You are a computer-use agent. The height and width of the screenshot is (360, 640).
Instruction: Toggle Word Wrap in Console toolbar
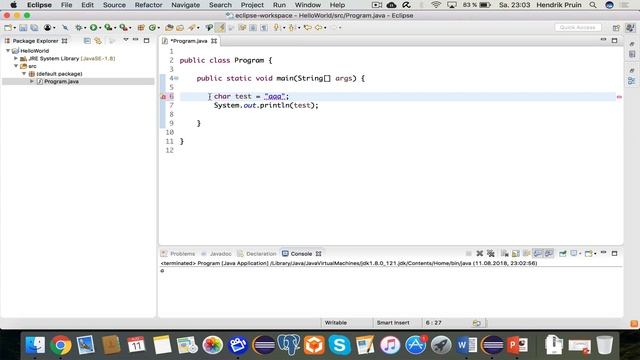[x=527, y=253]
